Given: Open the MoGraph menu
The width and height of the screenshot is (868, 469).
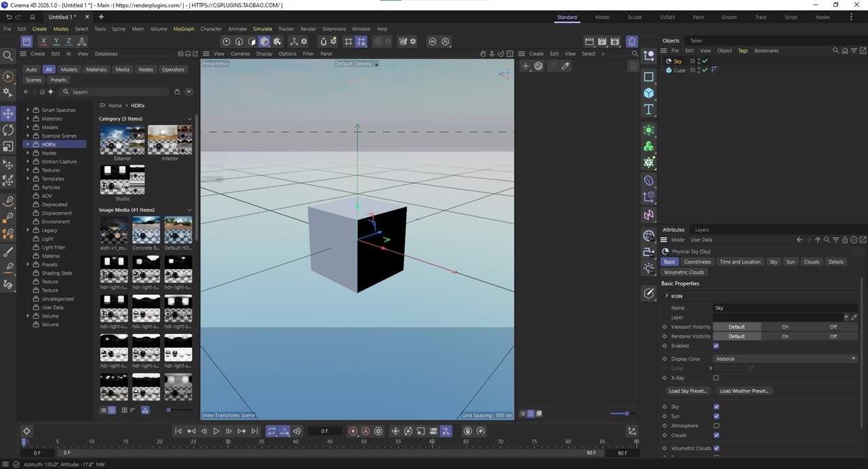Looking at the screenshot, I should 184,29.
